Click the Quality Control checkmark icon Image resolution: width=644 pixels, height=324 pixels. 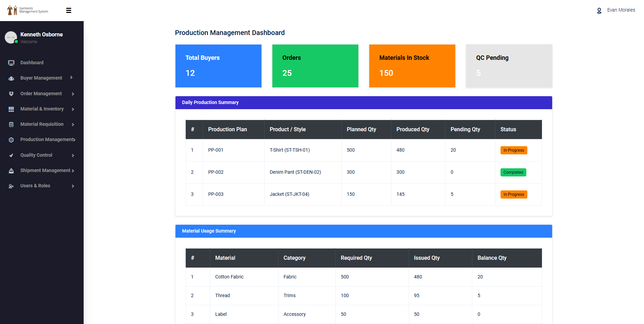pyautogui.click(x=11, y=155)
